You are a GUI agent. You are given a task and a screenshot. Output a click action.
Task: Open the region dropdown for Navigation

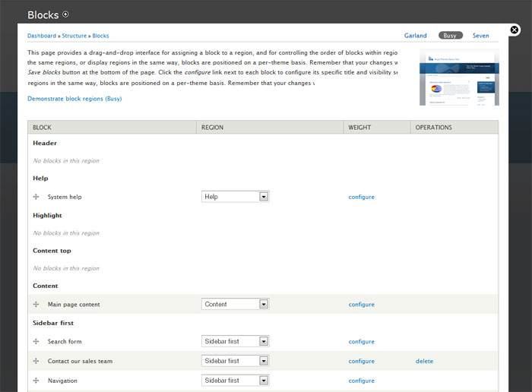pos(235,381)
